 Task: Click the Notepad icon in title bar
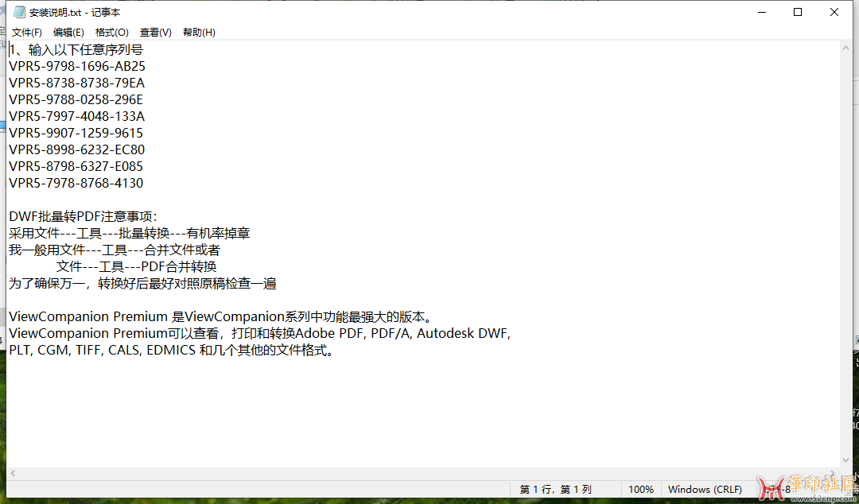pyautogui.click(x=20, y=12)
